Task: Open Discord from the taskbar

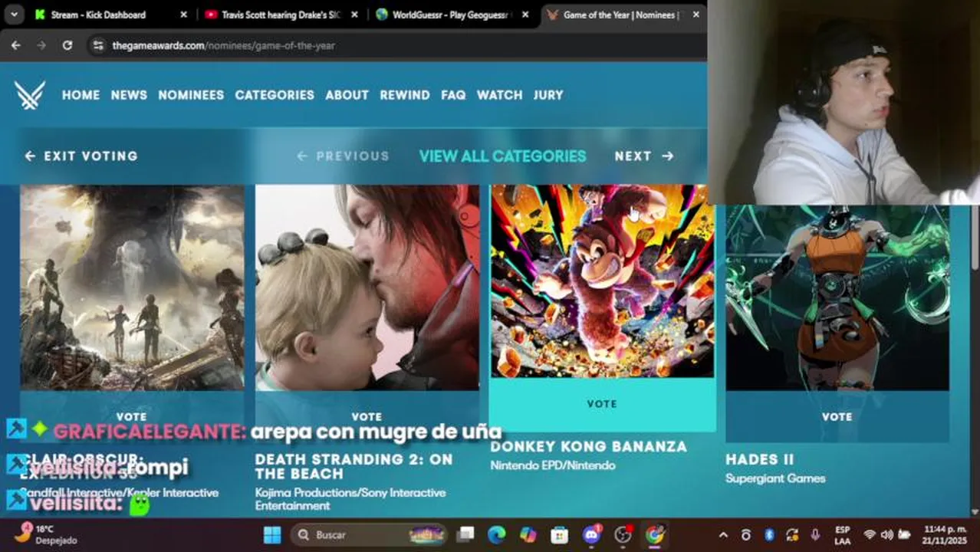Action: (591, 535)
